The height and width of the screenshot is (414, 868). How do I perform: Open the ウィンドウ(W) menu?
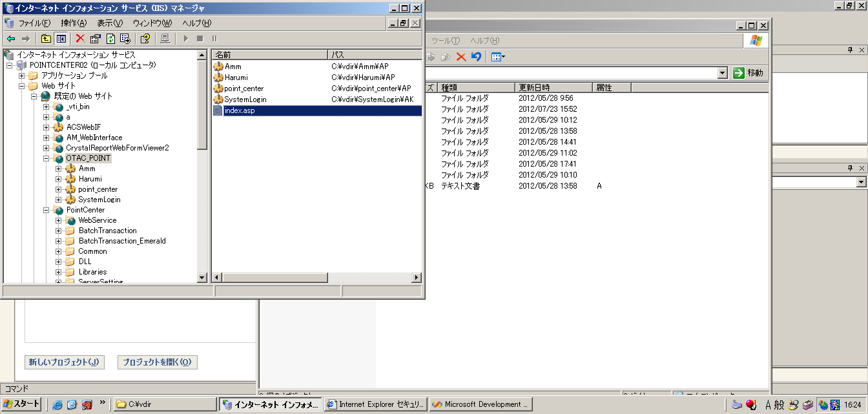click(152, 23)
